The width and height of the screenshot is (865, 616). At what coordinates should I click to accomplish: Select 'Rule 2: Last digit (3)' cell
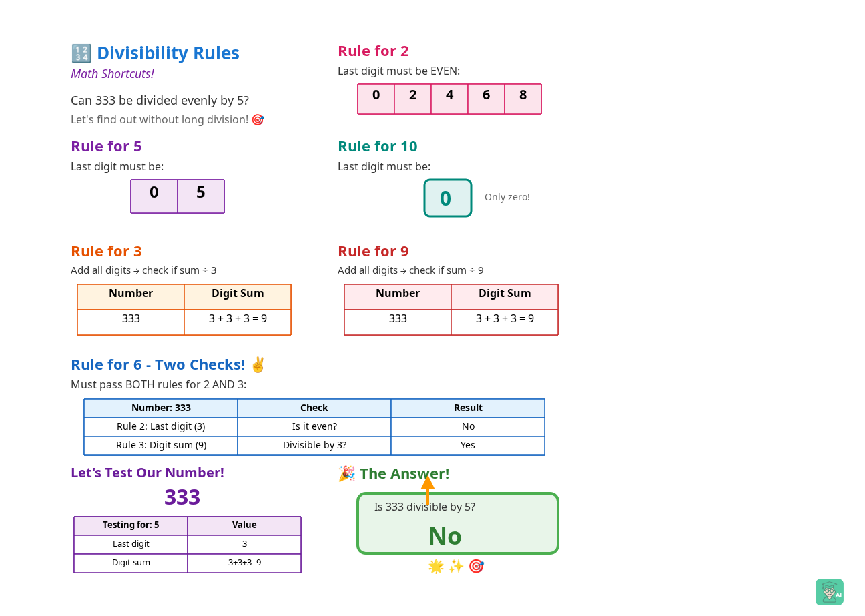161,427
